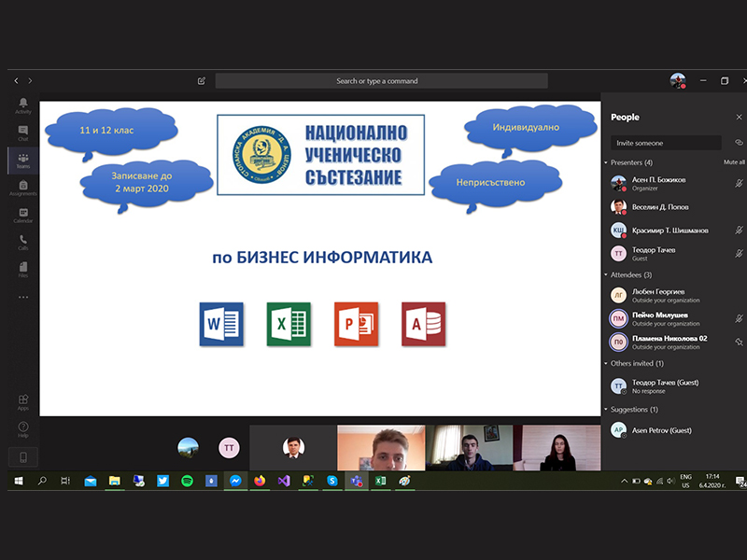The image size is (747, 560).
Task: Click Mute all participants
Action: pyautogui.click(x=734, y=162)
